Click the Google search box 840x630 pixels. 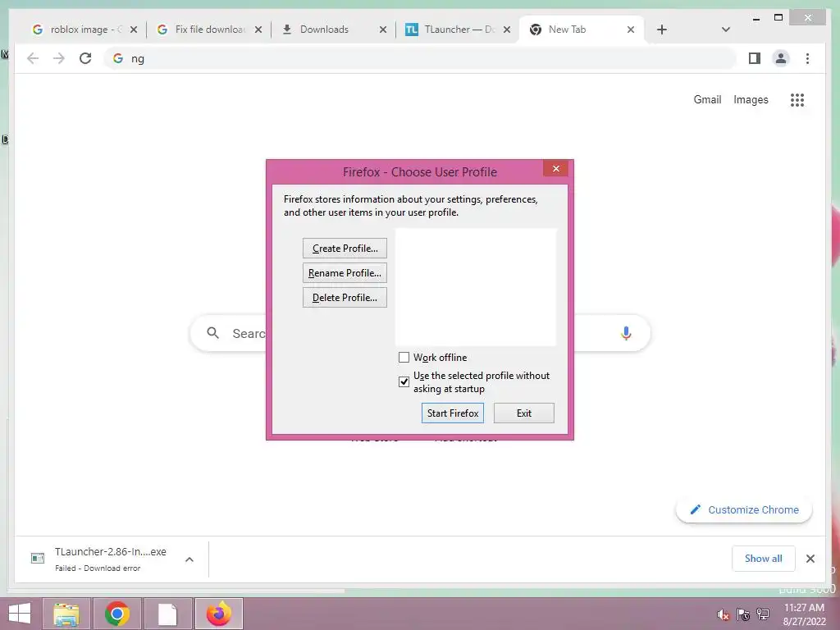coord(420,333)
